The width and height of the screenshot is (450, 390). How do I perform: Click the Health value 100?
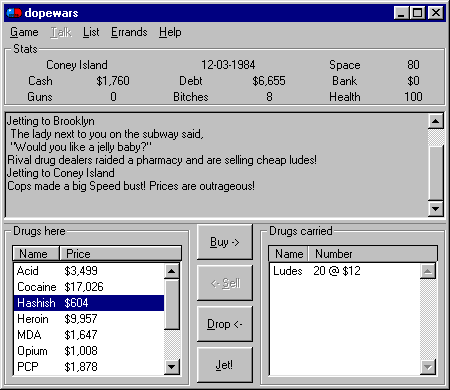tap(413, 97)
